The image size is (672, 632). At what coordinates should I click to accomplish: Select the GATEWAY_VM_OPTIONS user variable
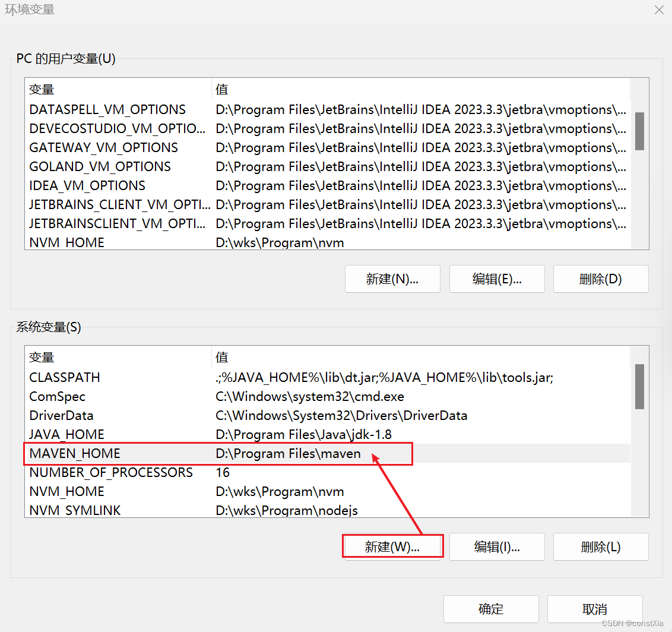328,147
